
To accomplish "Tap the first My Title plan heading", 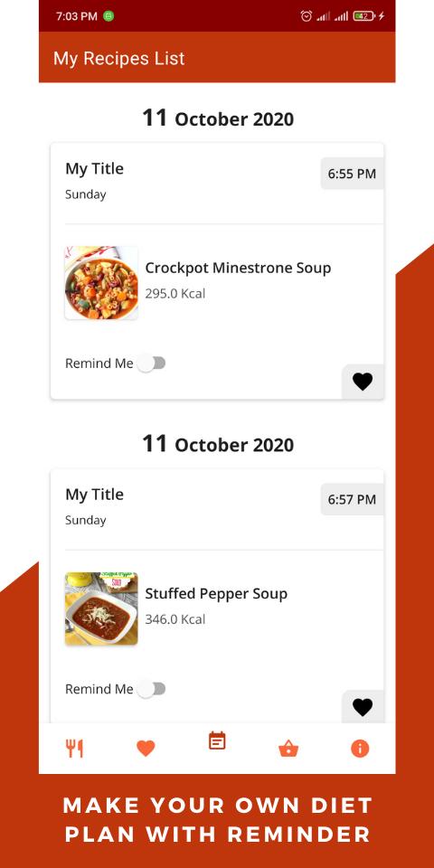I will (x=95, y=169).
